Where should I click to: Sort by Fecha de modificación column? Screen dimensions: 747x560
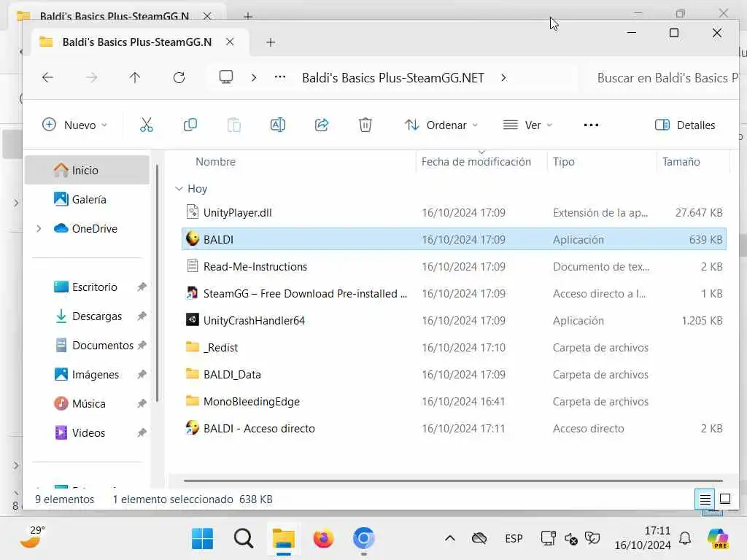click(x=476, y=161)
